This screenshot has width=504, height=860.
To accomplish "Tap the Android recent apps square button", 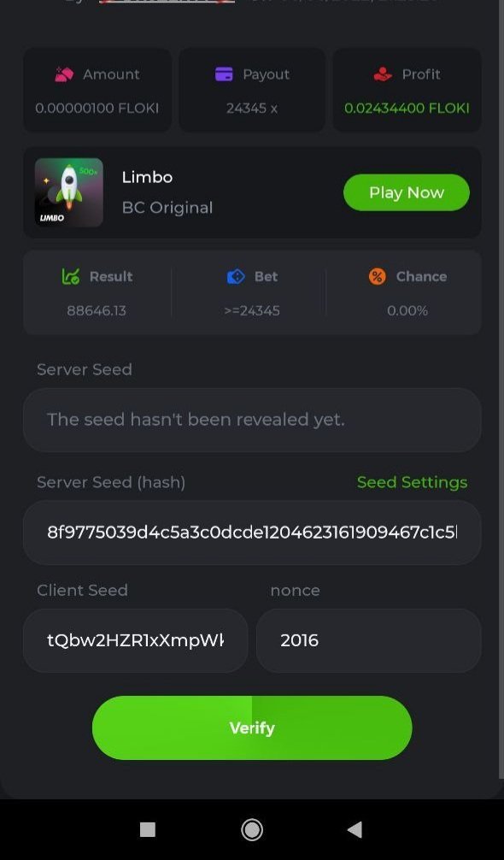I will click(148, 830).
